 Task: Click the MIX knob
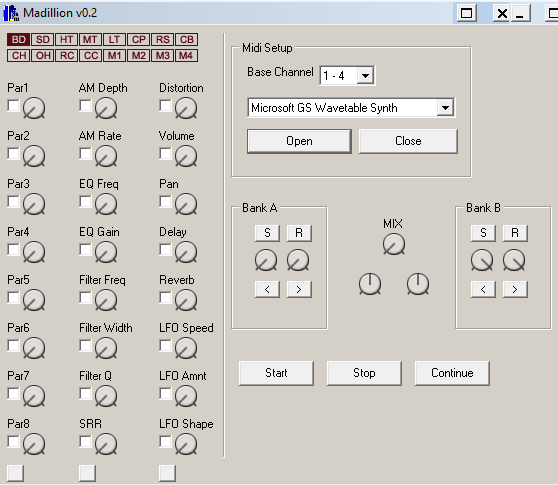click(394, 244)
